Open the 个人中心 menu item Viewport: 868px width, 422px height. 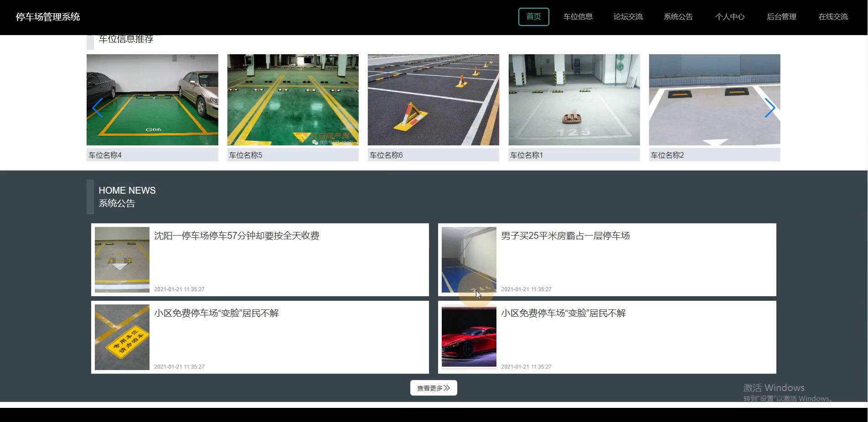[x=729, y=17]
